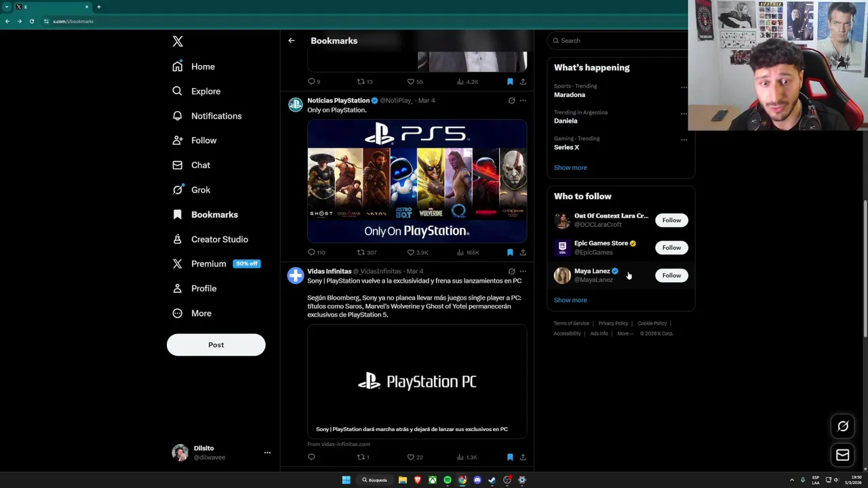Open Discord from the taskbar
868x488 pixels.
(477, 480)
